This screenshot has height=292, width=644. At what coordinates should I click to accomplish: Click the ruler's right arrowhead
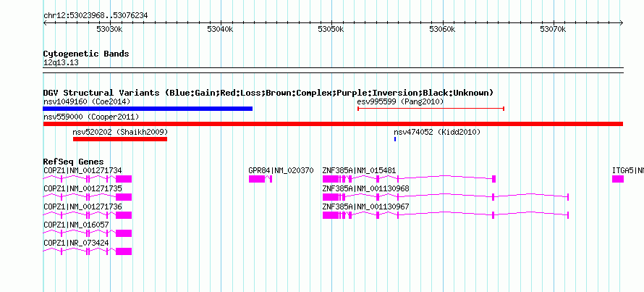pyautogui.click(x=621, y=22)
